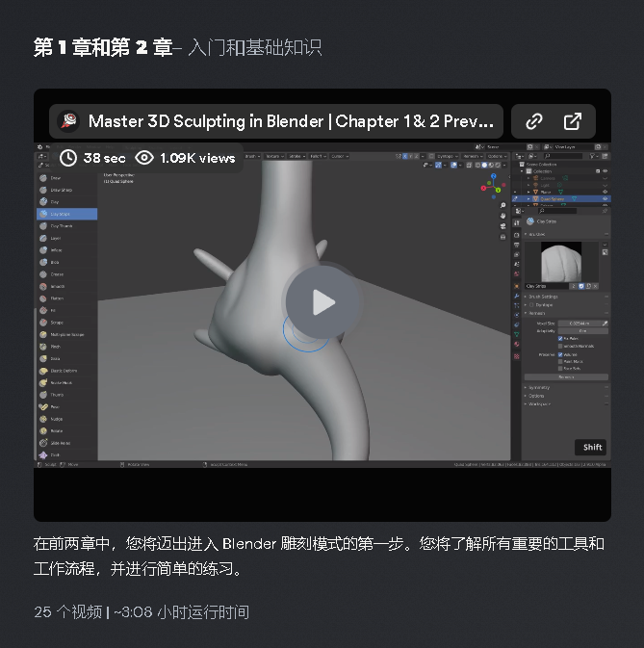Click the Clay Strips brush preview thumbnail

561,262
